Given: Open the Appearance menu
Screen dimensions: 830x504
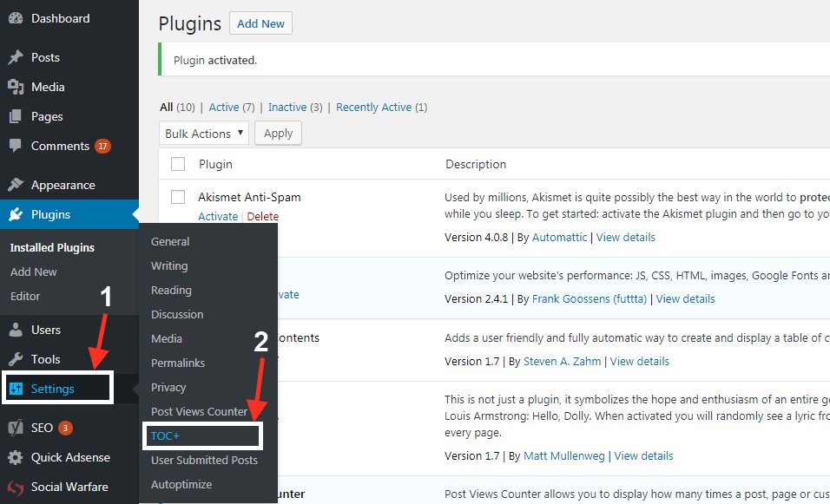Looking at the screenshot, I should [x=63, y=185].
